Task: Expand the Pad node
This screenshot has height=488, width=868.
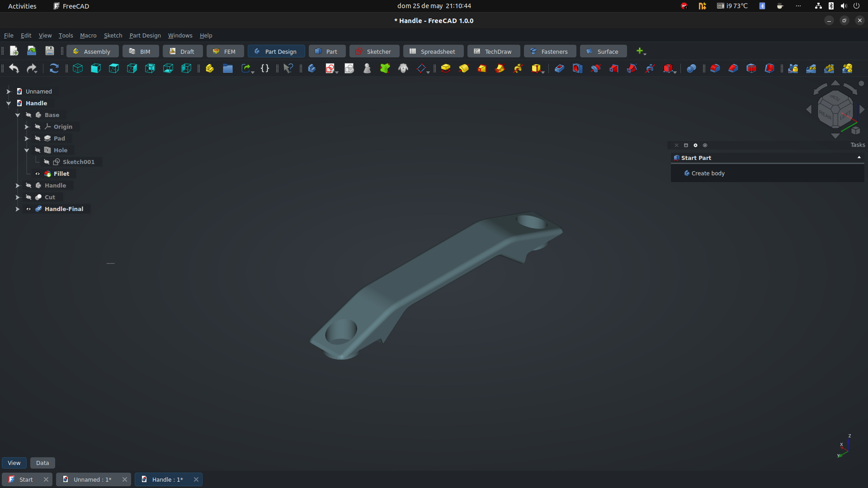Action: [x=26, y=138]
